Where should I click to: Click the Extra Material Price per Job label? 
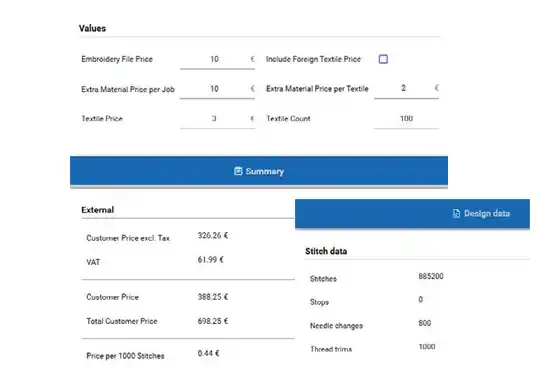(x=128, y=89)
